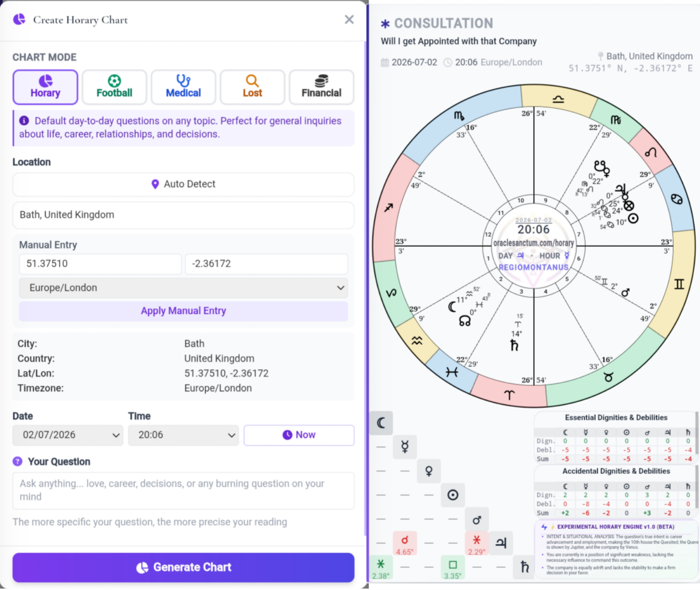Expand the Date dropdown 02/07/2026

[68, 435]
